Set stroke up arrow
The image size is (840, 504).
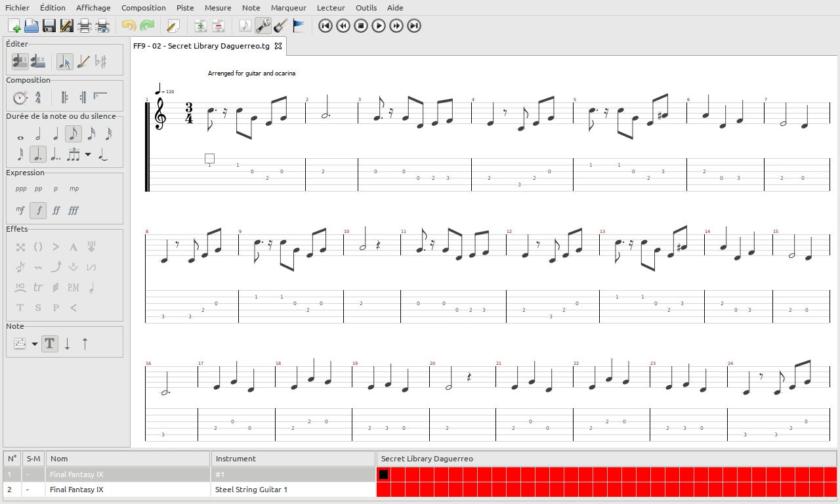(85, 343)
